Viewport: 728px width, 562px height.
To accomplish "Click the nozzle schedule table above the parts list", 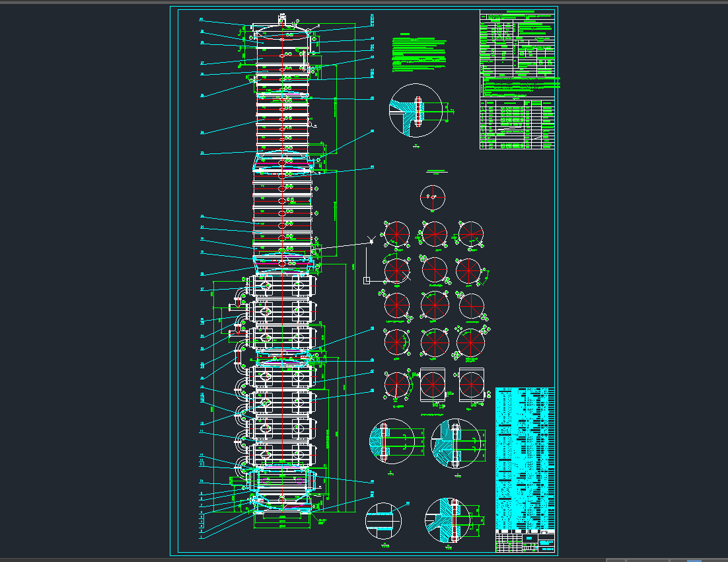I will (517, 124).
